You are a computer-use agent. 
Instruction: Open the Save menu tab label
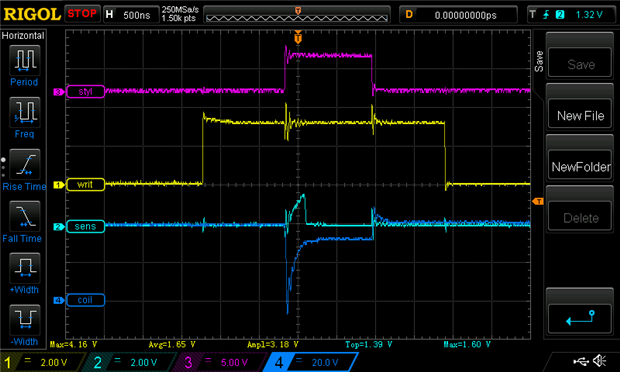point(539,61)
